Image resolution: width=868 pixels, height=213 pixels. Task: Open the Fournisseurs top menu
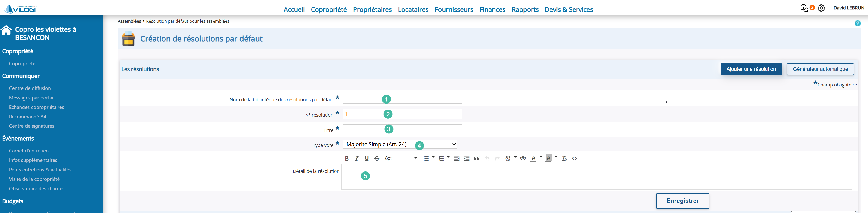454,9
